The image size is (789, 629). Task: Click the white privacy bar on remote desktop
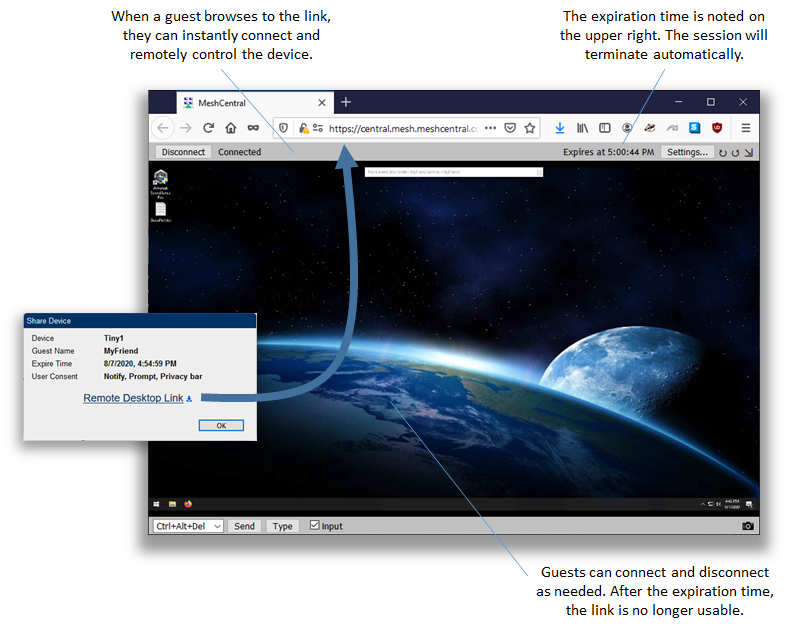[454, 172]
